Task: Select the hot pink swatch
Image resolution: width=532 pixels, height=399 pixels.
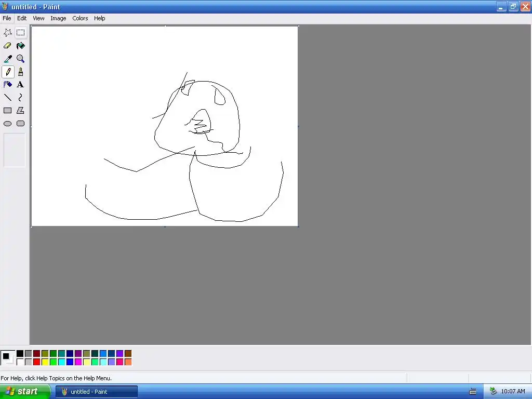Action: 120,362
